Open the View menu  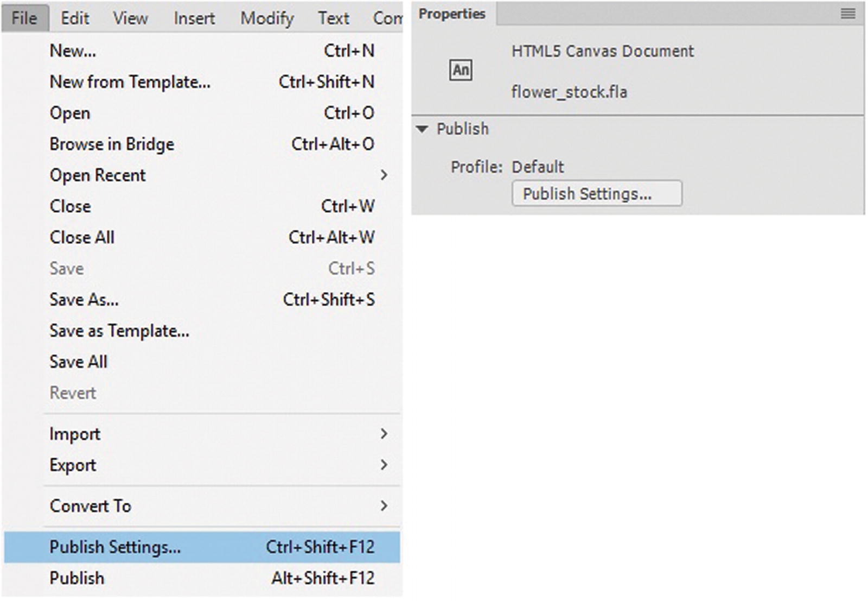click(x=130, y=18)
